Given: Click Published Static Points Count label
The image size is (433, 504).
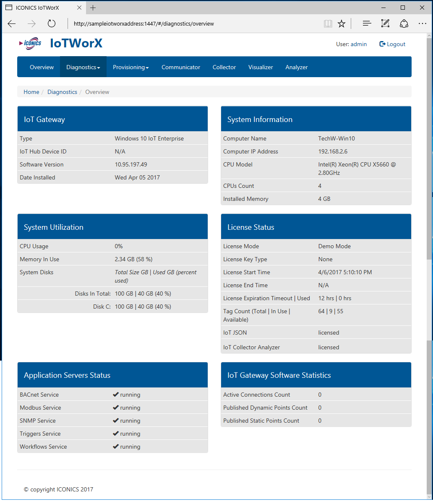Looking at the screenshot, I should tap(261, 421).
